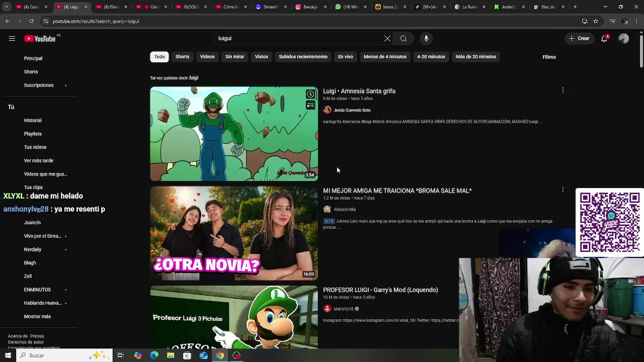644x362 pixels.
Task: Open Suscripciones in the sidebar
Action: pos(39,85)
